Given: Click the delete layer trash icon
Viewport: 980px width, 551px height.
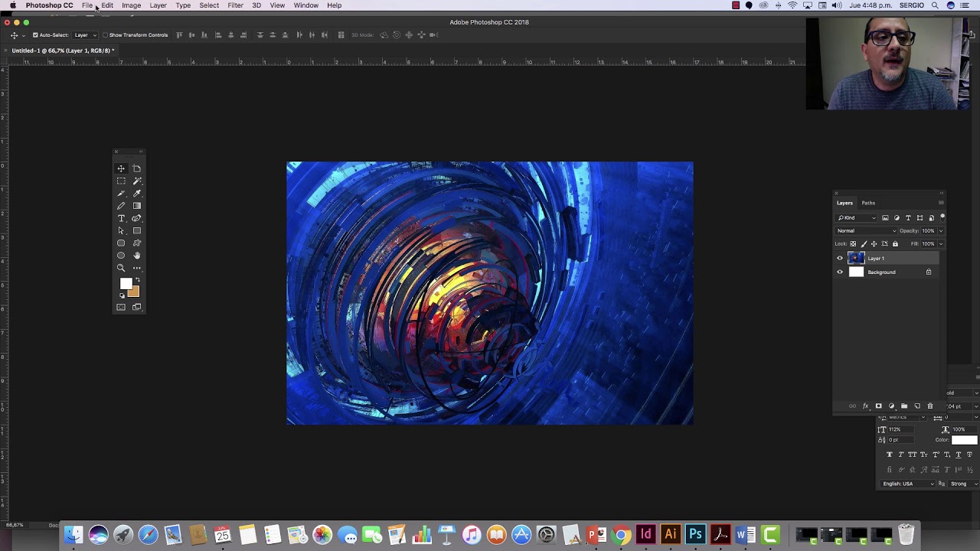Looking at the screenshot, I should (930, 406).
